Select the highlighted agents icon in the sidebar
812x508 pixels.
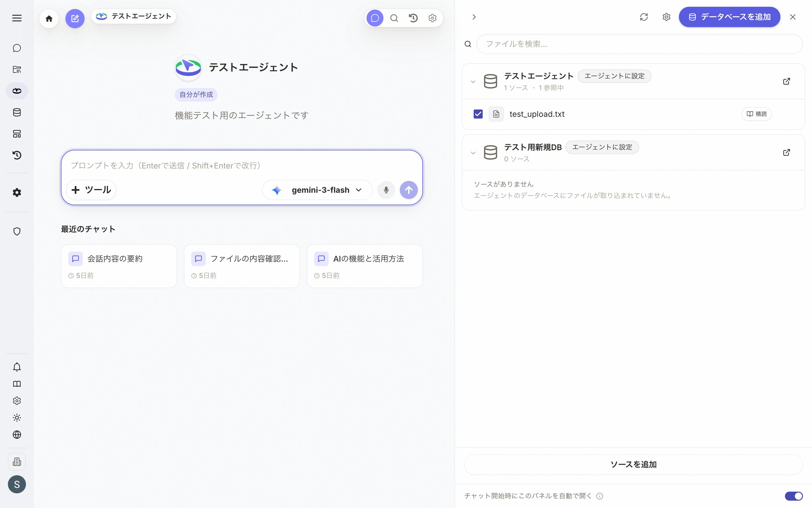pos(17,91)
